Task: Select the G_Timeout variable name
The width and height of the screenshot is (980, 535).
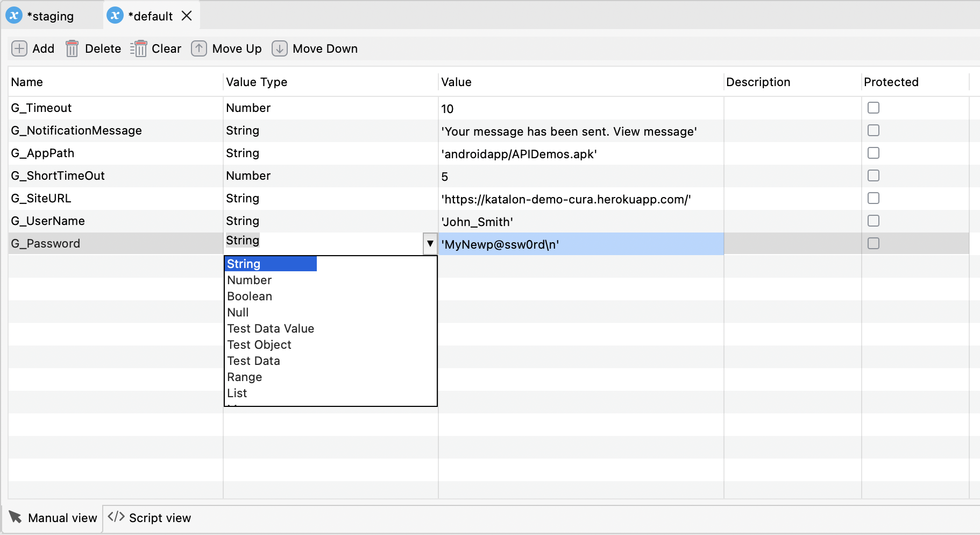Action: (x=41, y=108)
